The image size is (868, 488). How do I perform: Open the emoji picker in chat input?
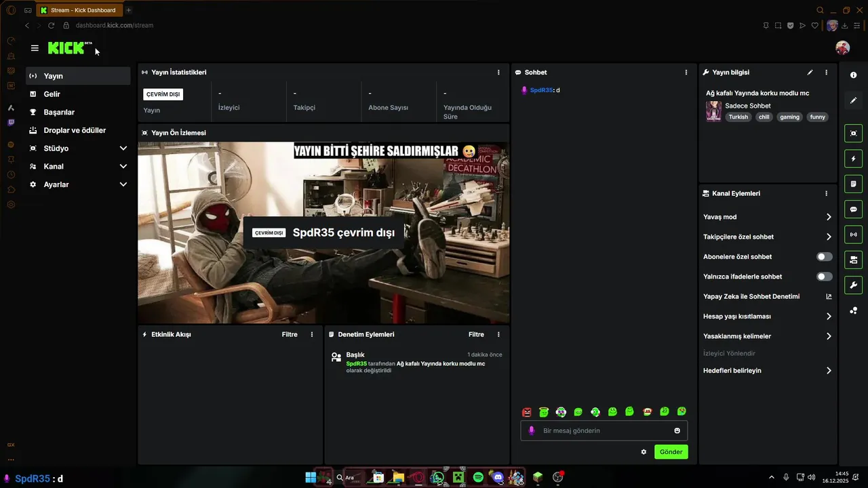click(x=677, y=430)
